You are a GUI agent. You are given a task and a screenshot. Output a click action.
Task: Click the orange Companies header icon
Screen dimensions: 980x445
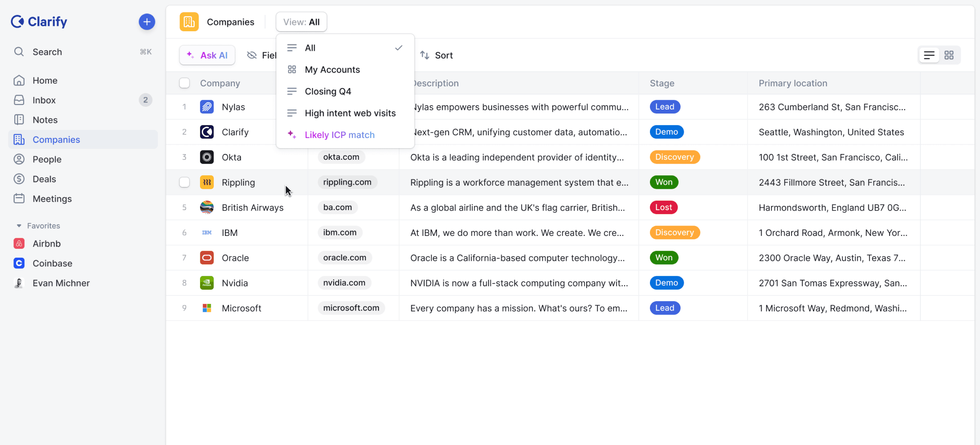pyautogui.click(x=189, y=22)
